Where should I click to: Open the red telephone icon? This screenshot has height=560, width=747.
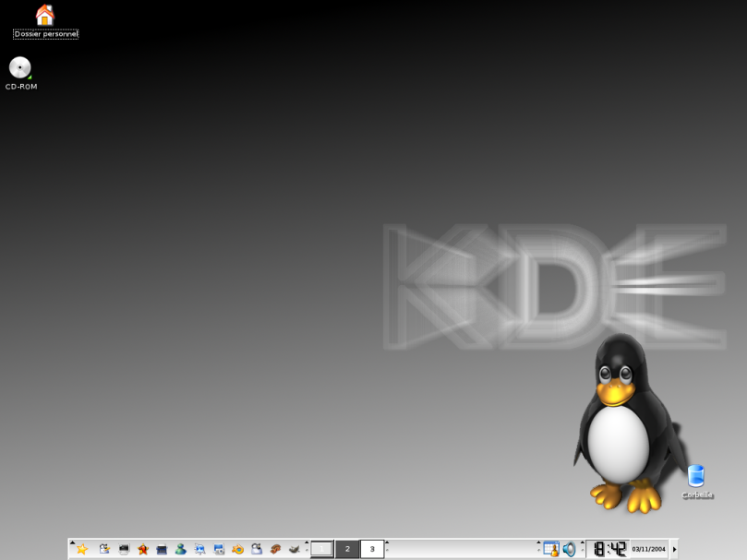pos(275,549)
